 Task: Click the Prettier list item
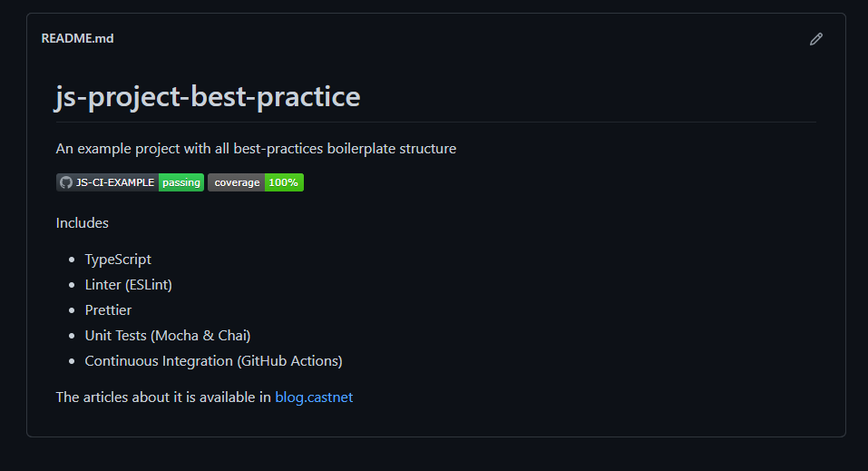[108, 309]
